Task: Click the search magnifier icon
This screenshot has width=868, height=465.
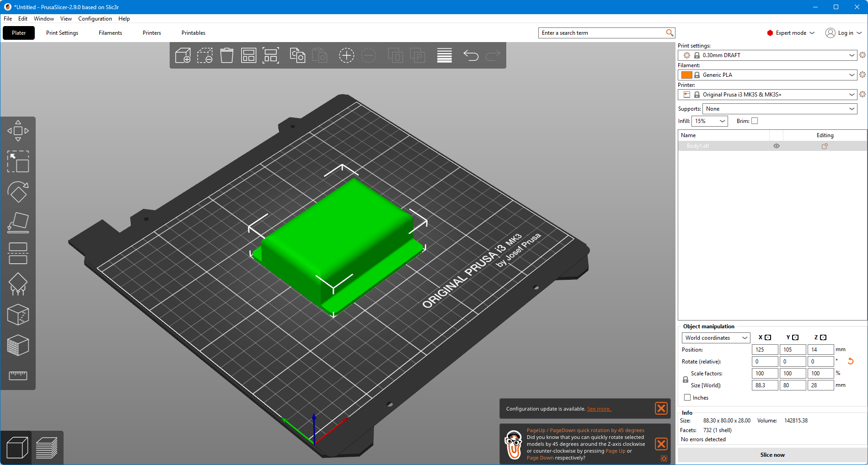Action: pyautogui.click(x=670, y=33)
